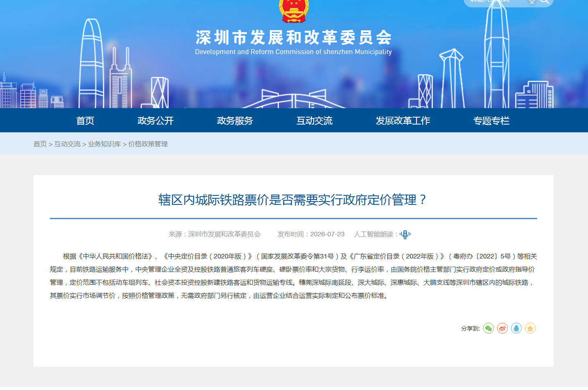588x390 pixels.
Task: Share article to Weibo
Action: pyautogui.click(x=502, y=328)
